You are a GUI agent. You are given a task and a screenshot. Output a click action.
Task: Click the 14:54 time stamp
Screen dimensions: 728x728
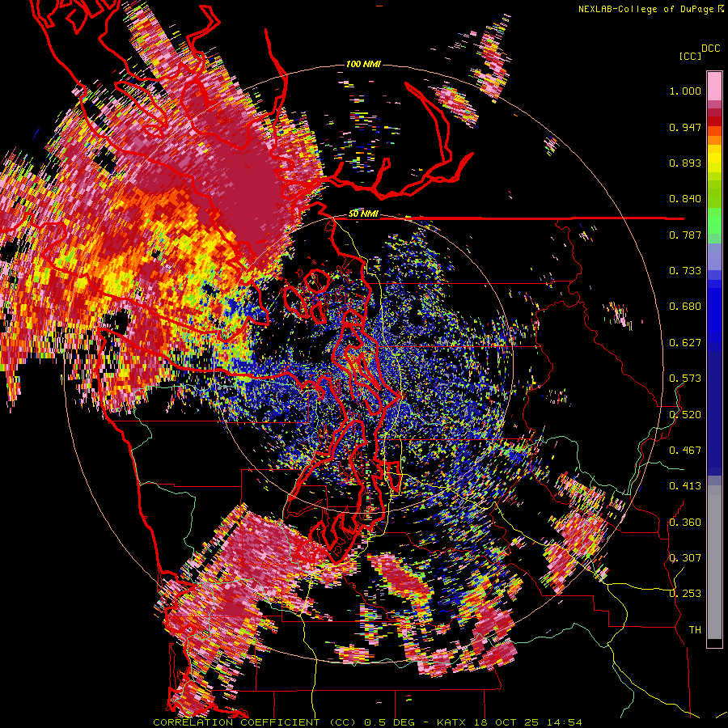click(x=565, y=722)
